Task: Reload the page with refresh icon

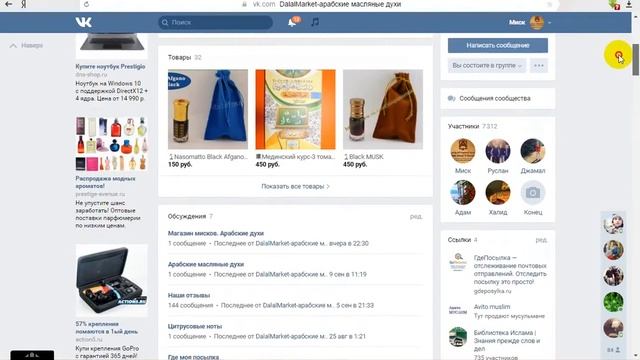Action: coord(86,4)
